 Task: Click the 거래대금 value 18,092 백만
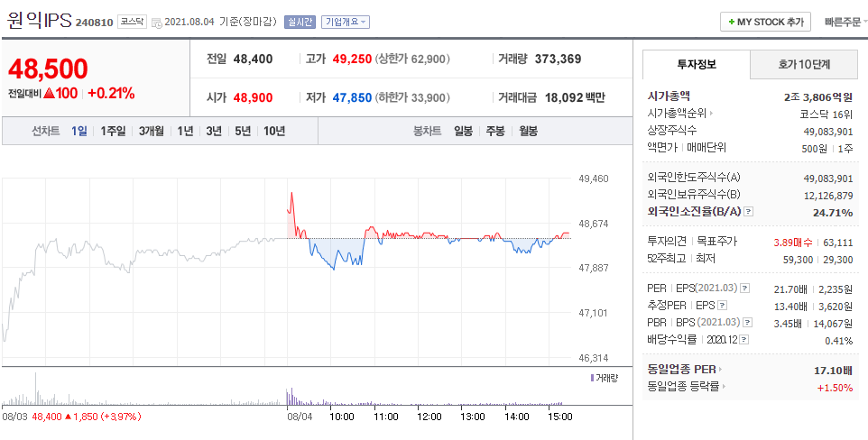point(575,98)
